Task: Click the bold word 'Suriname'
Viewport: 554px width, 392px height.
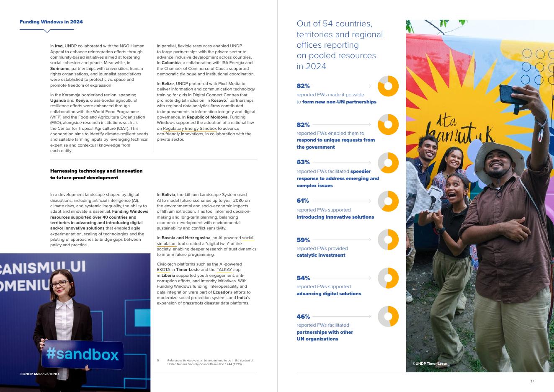Action: 59,68
